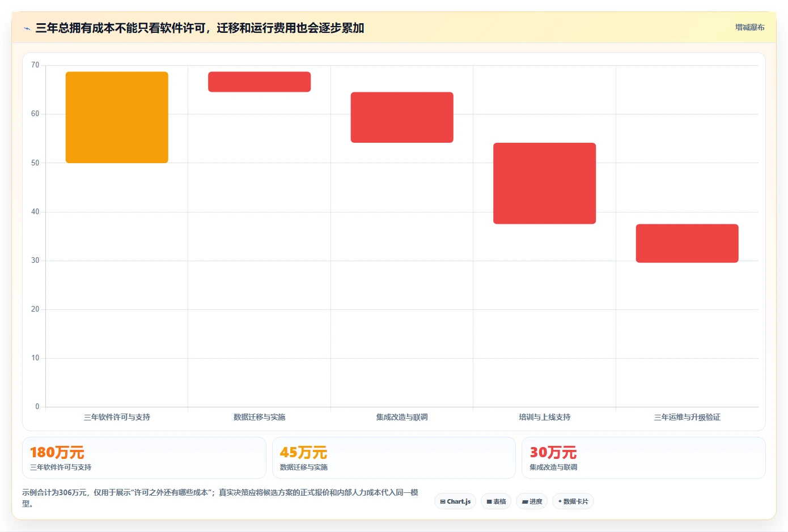Open the 45万元 data card
Image resolution: width=788 pixels, height=532 pixels.
point(394,458)
